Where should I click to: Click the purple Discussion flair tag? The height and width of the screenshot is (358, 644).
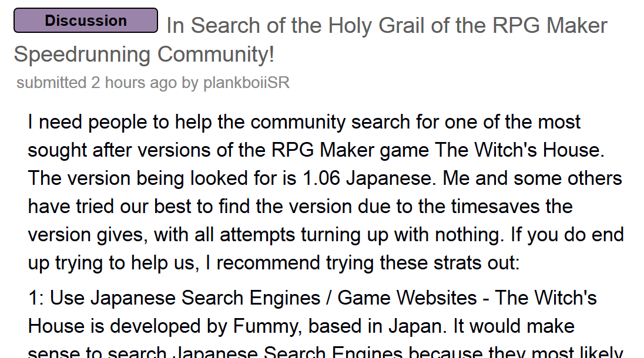86,21
